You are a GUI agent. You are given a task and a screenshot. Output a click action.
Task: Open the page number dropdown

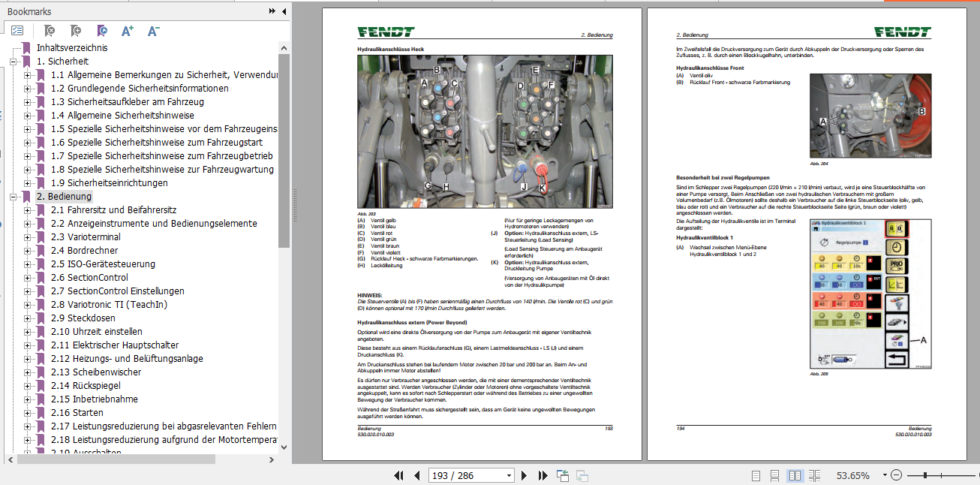509,475
